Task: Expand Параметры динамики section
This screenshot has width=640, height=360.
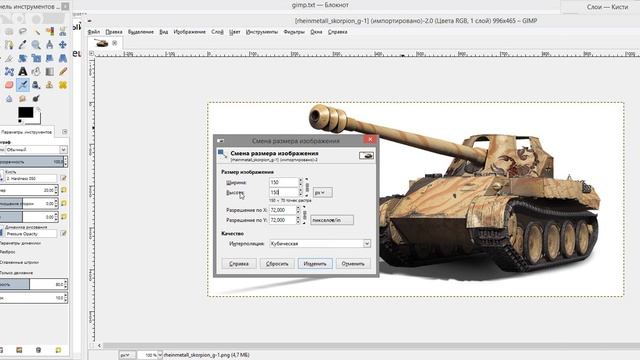Action: coord(20,243)
